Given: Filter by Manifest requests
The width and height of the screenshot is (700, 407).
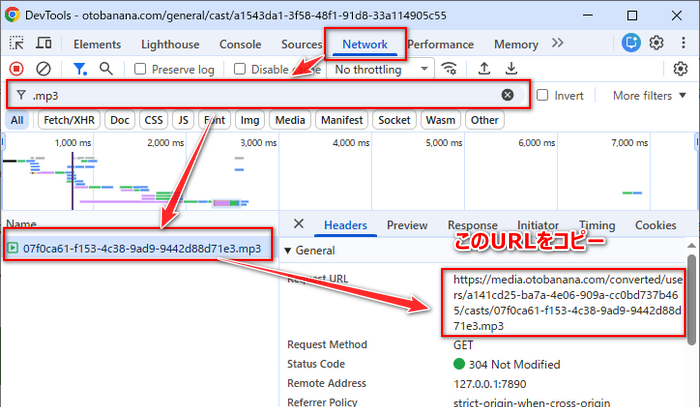Looking at the screenshot, I should tap(342, 120).
